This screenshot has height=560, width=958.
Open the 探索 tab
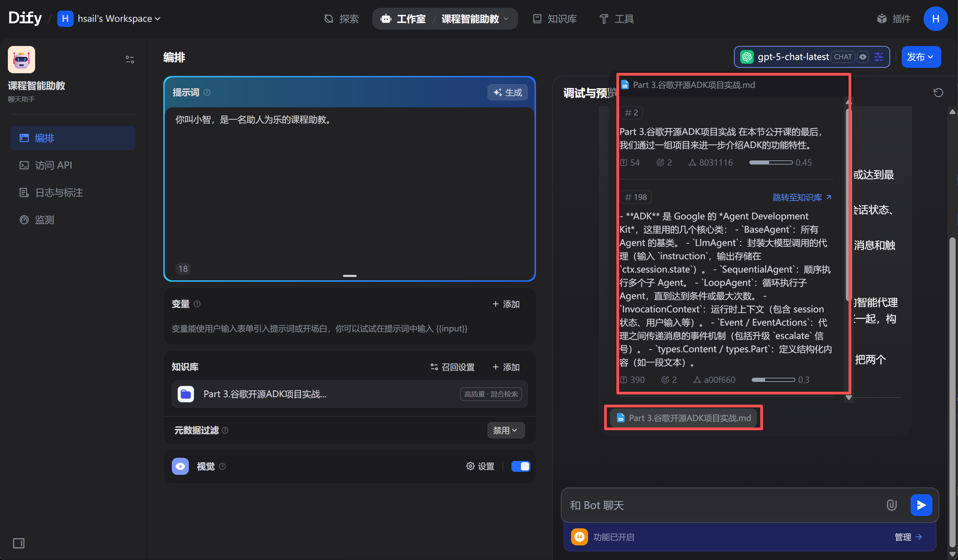pyautogui.click(x=341, y=19)
